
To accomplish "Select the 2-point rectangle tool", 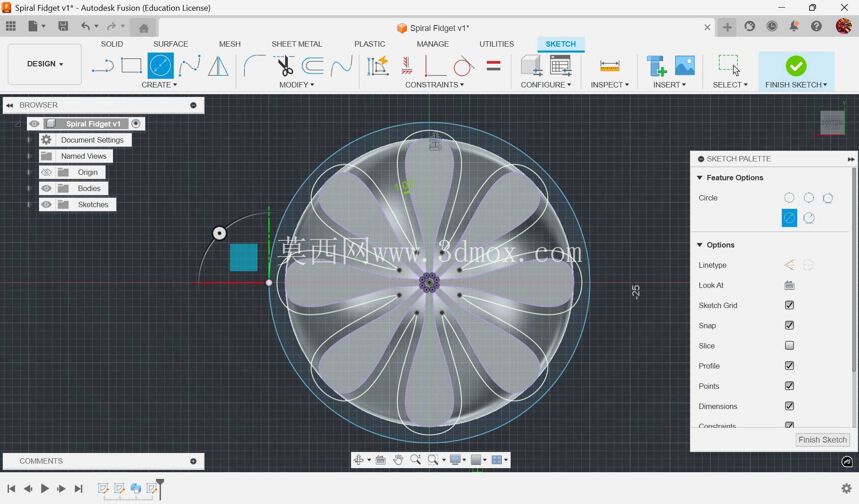I will point(131,66).
